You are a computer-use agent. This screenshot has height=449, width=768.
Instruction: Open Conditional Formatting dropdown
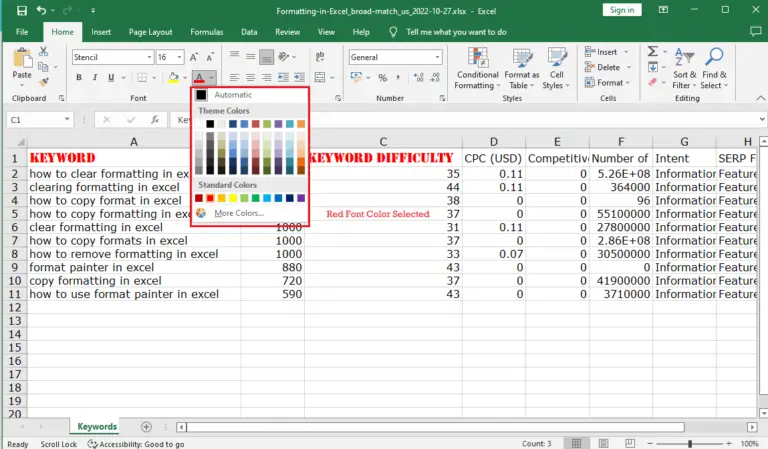pos(477,69)
